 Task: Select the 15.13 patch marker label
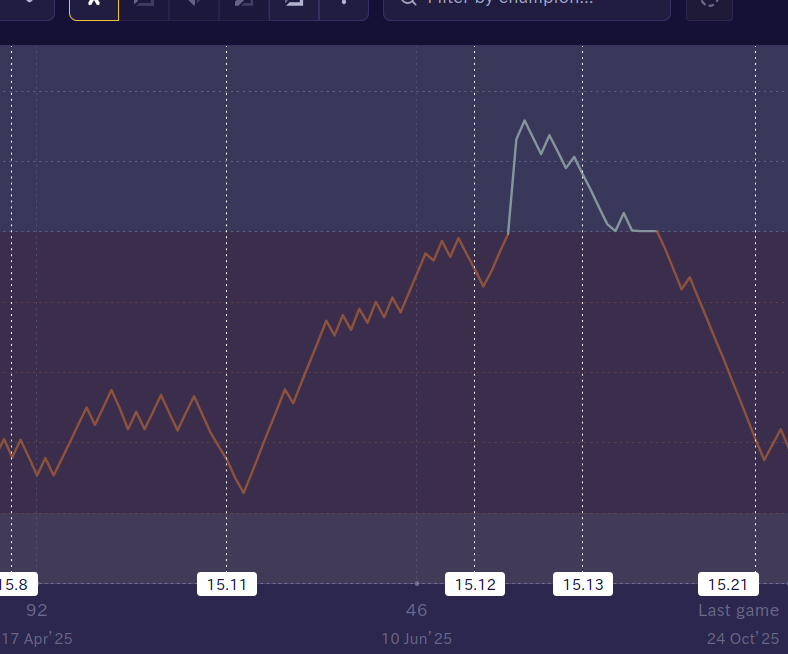583,584
